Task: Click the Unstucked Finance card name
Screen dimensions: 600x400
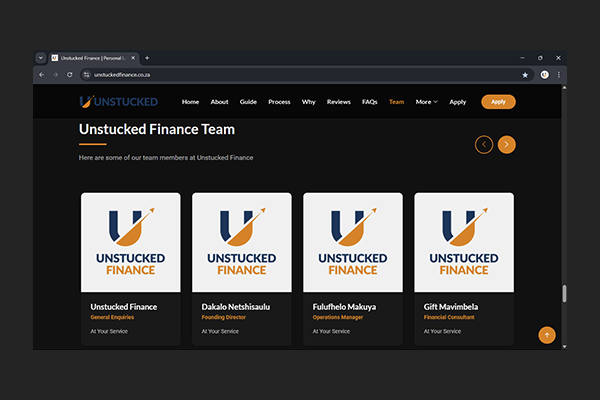Action: point(124,307)
